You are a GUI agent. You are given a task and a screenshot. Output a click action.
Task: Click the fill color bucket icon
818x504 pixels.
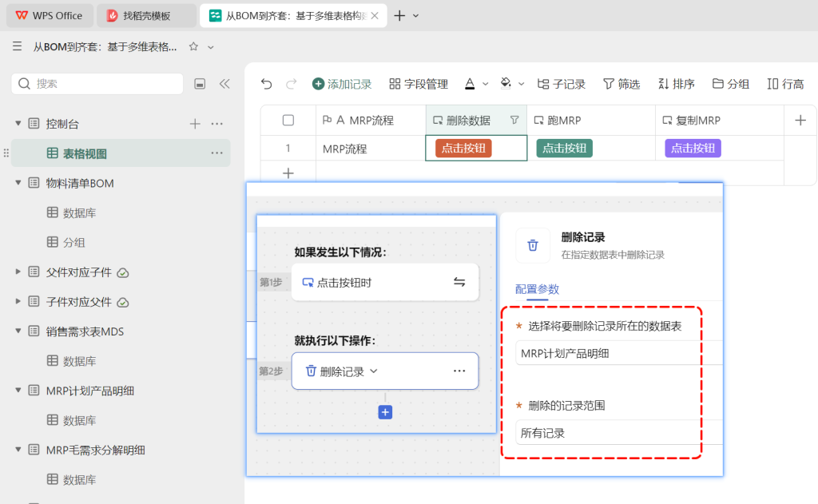pyautogui.click(x=506, y=84)
